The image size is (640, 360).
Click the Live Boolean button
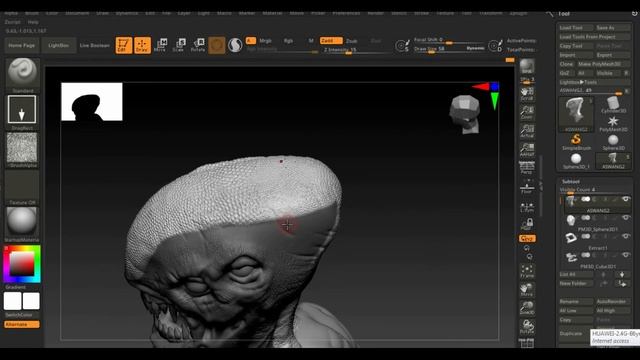[95, 45]
